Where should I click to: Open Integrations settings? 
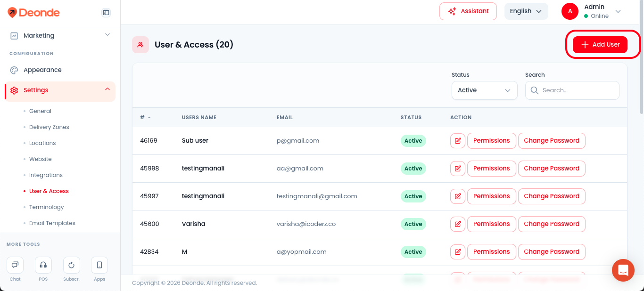[x=46, y=175]
